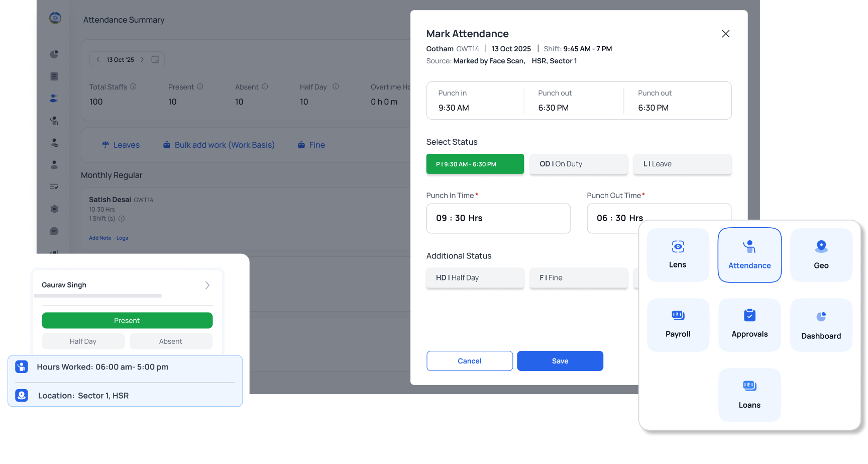Open the document list sidebar icon

(x=54, y=76)
